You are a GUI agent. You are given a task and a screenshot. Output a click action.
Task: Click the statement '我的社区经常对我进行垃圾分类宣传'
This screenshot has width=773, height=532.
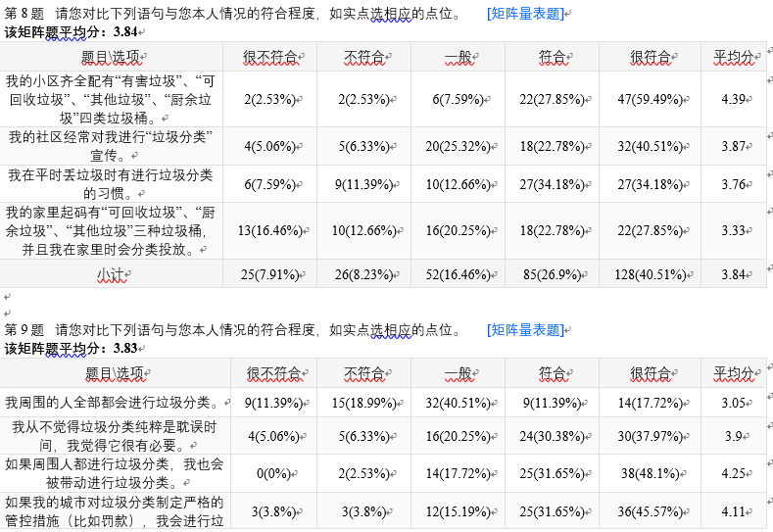pos(111,146)
